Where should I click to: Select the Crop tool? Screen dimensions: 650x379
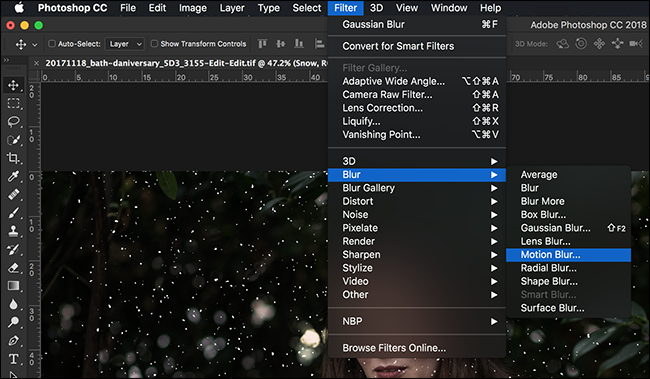click(x=13, y=158)
